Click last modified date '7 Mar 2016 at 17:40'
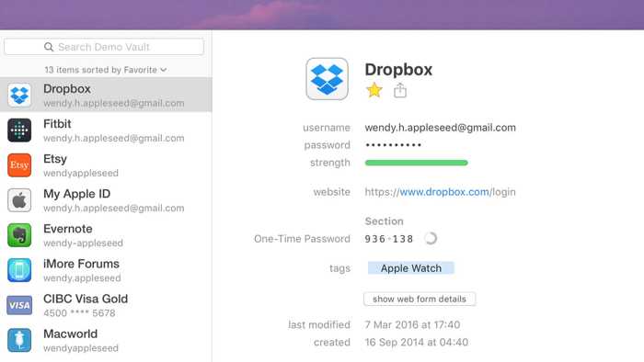Viewport: 644px width, 362px height. click(412, 324)
